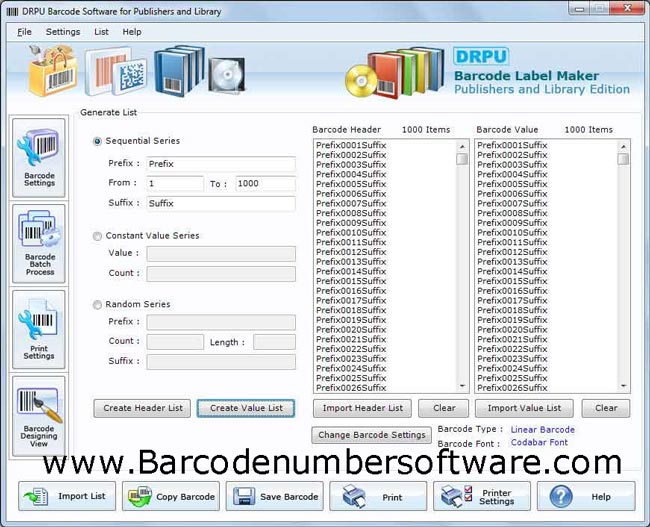Select Prefix0012Suffix in Barcode Value list
650x527 pixels.
(512, 252)
